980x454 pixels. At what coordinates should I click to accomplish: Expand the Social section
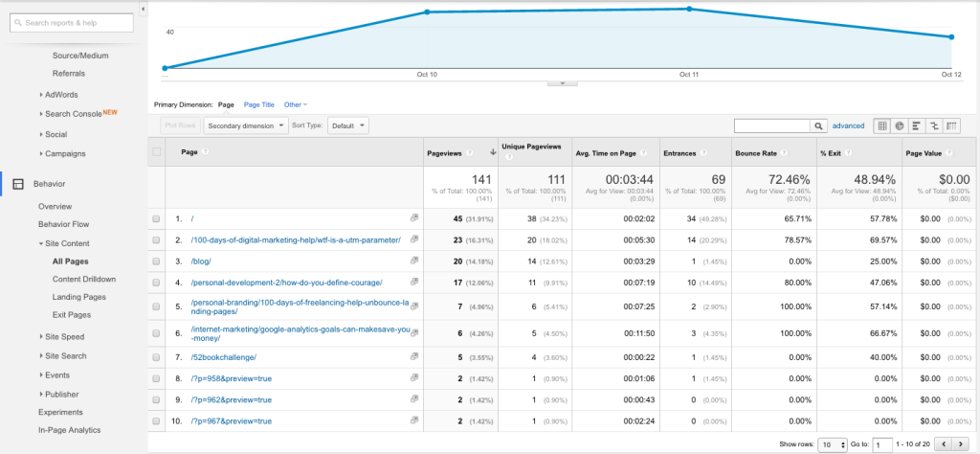54,134
